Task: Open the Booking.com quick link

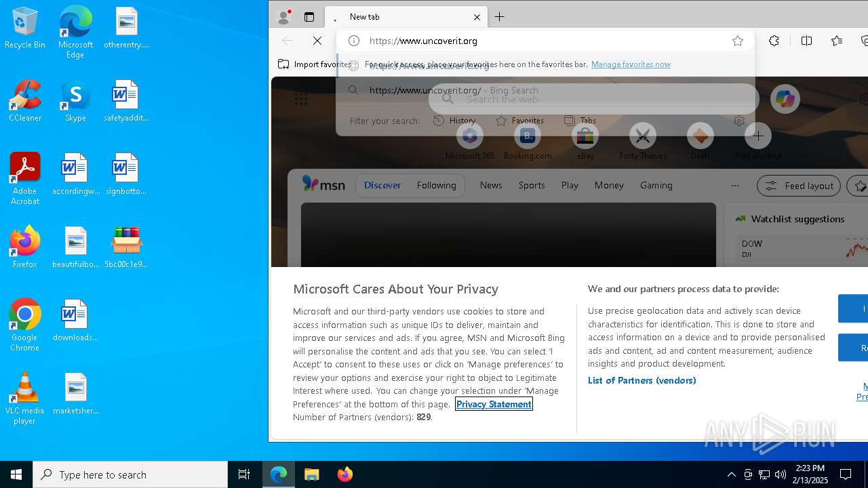Action: (x=528, y=142)
